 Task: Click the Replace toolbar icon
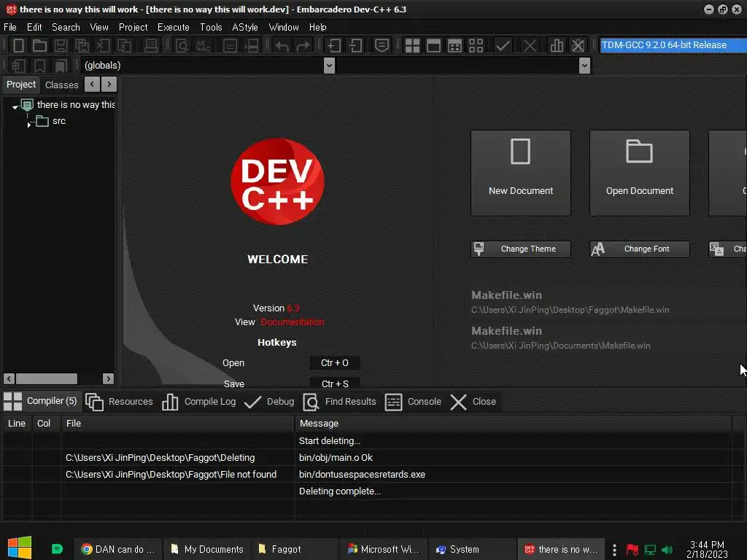click(204, 46)
